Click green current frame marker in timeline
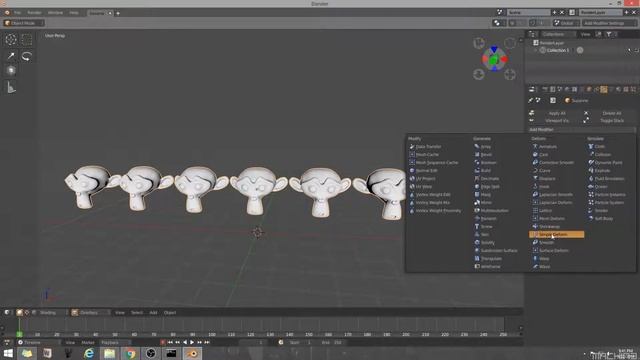Screen dimensions: 640x360 (x=19, y=334)
